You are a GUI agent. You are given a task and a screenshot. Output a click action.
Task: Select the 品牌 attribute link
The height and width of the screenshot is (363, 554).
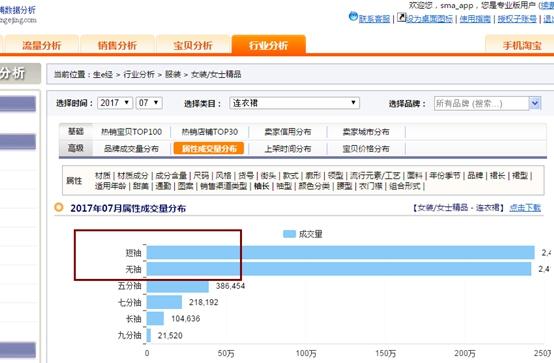click(475, 175)
